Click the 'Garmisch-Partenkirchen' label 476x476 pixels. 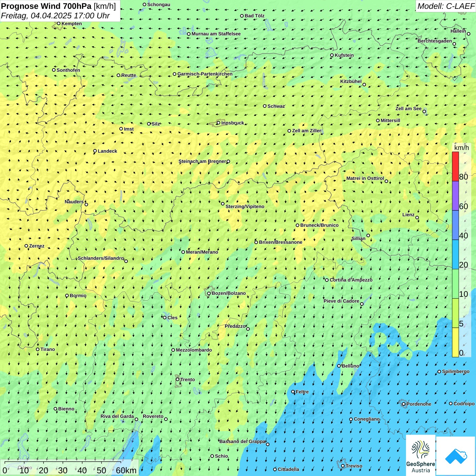[205, 74]
